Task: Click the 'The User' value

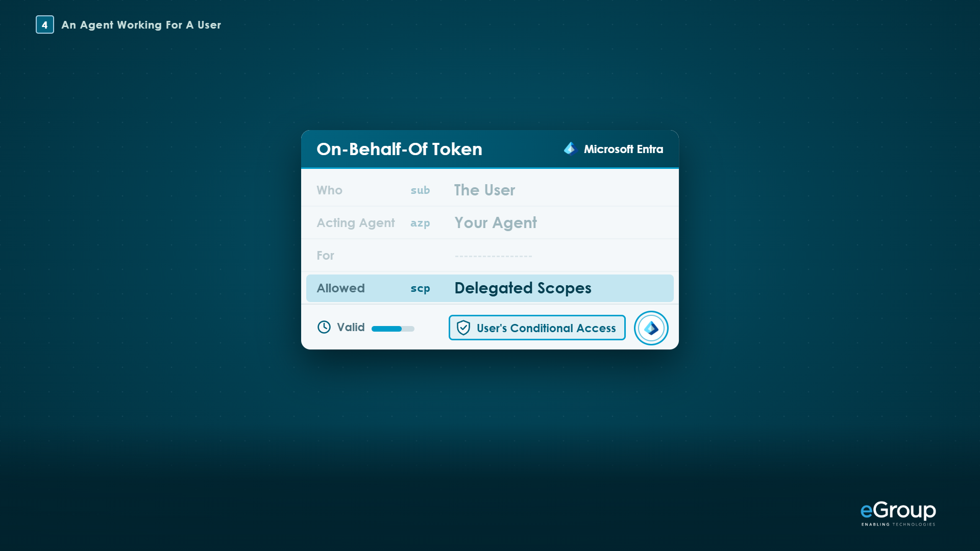Action: point(484,190)
